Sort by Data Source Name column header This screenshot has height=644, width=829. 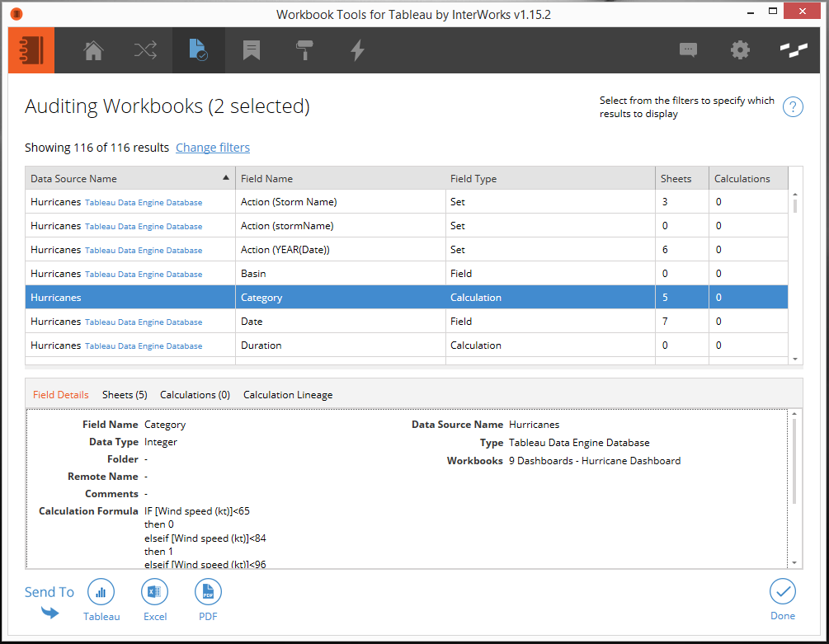click(x=130, y=179)
